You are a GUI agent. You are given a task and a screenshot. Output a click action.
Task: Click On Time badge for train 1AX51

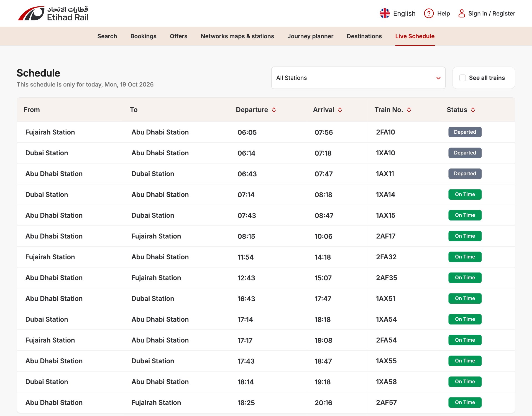click(x=465, y=298)
